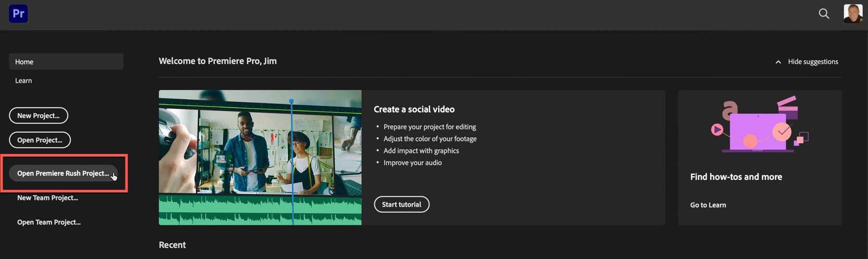868x259 pixels.
Task: Open a Premiere Rush project
Action: pyautogui.click(x=63, y=173)
